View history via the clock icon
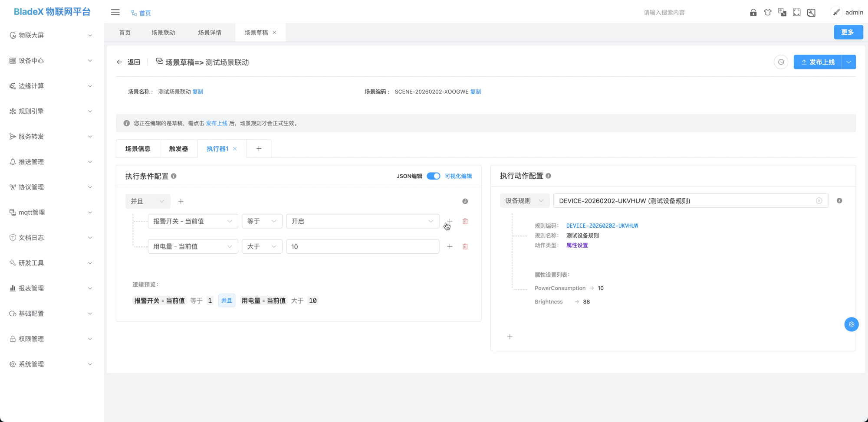 click(781, 62)
